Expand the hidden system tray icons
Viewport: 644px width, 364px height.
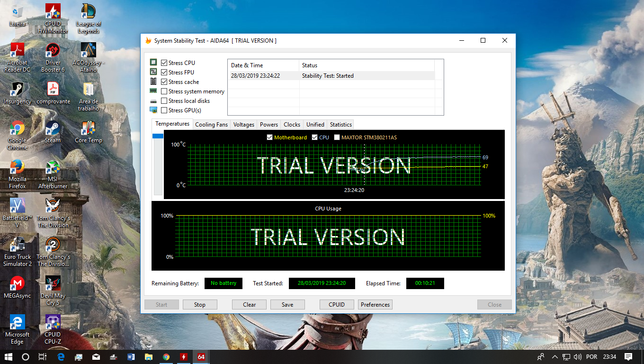coord(555,357)
